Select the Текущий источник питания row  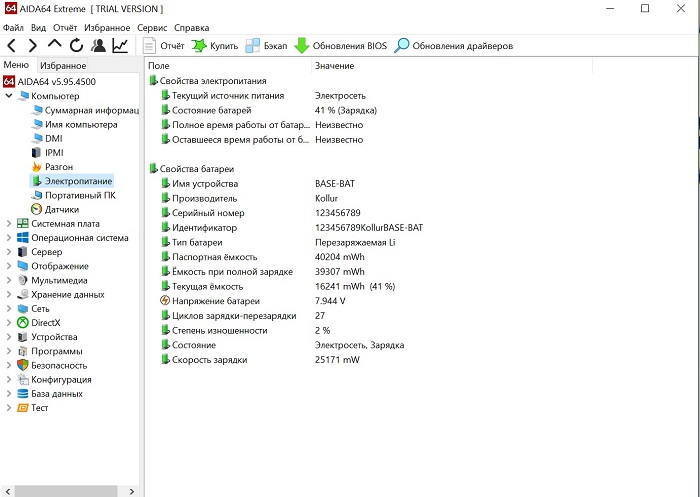[x=263, y=96]
